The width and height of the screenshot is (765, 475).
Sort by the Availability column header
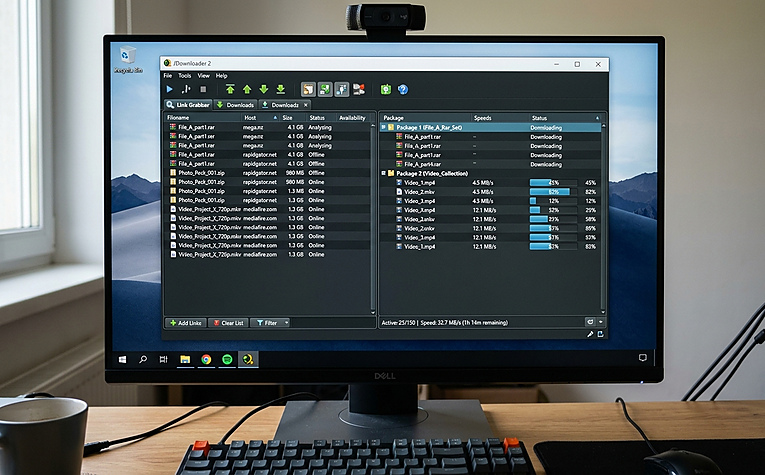click(x=352, y=118)
